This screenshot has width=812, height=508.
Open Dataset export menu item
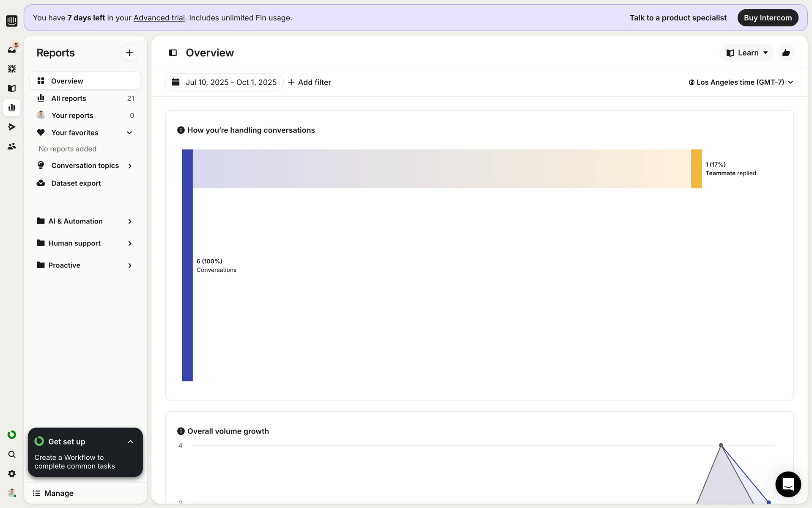[x=76, y=183]
